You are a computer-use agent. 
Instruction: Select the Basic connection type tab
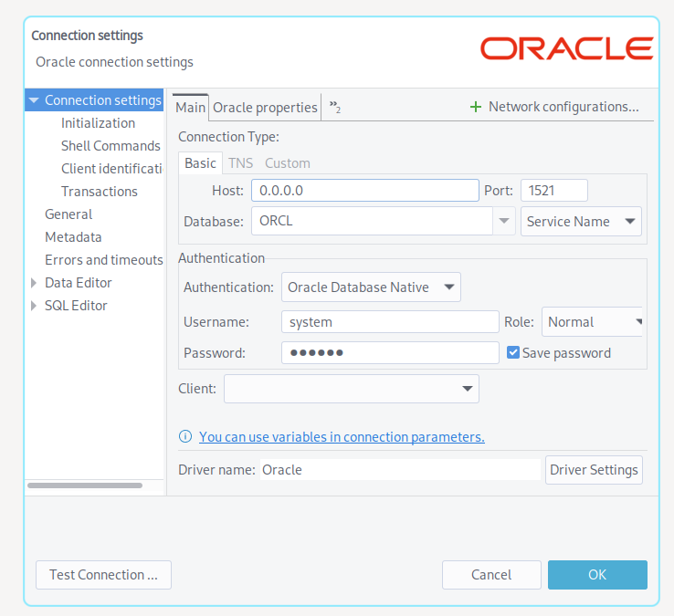coord(200,163)
